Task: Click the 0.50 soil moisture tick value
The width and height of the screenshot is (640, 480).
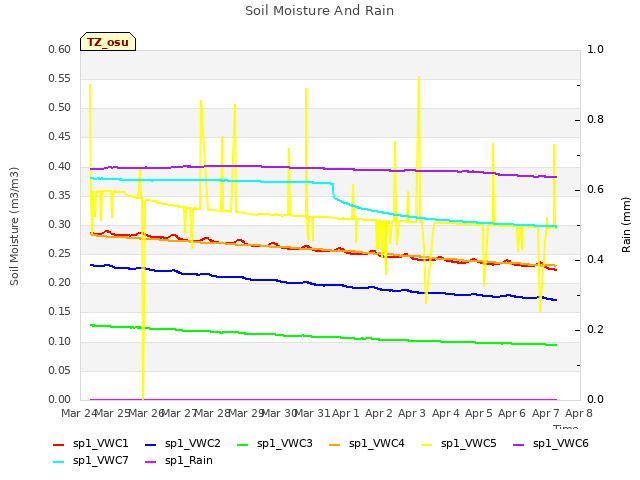Action: coord(60,108)
